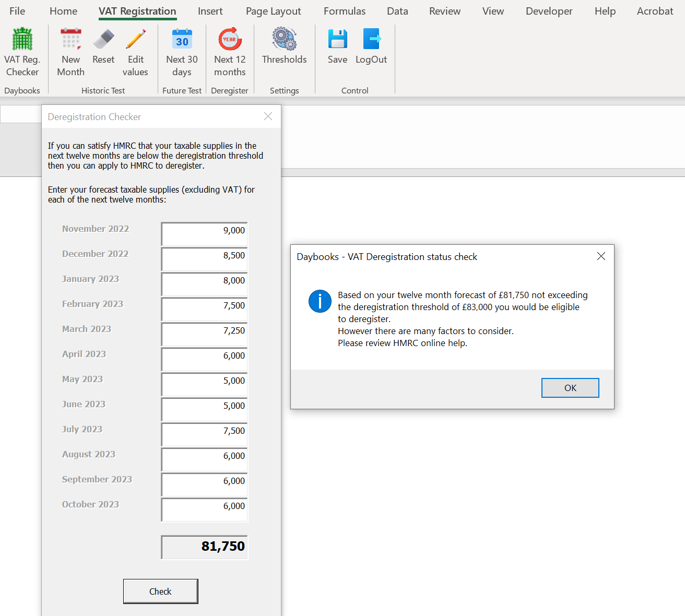Click the LogOut icon

(x=371, y=40)
